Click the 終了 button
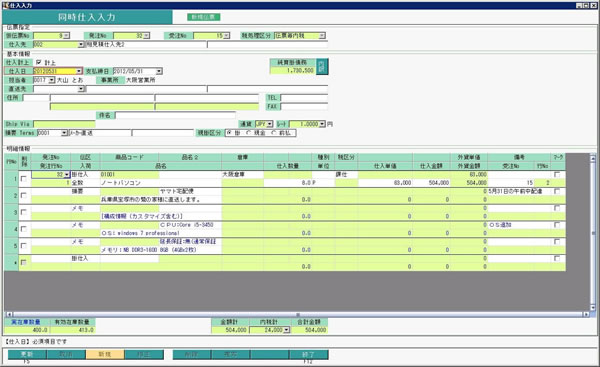Viewport: 600px width, 367px height. [x=308, y=354]
